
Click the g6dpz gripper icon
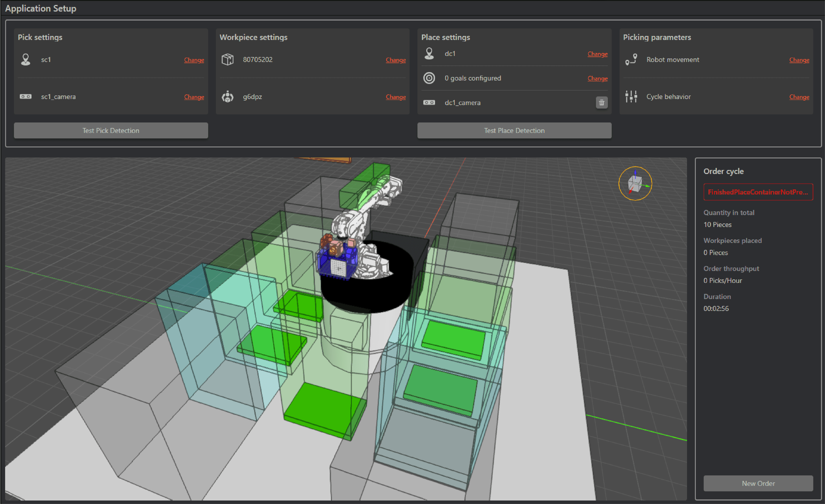coord(227,96)
